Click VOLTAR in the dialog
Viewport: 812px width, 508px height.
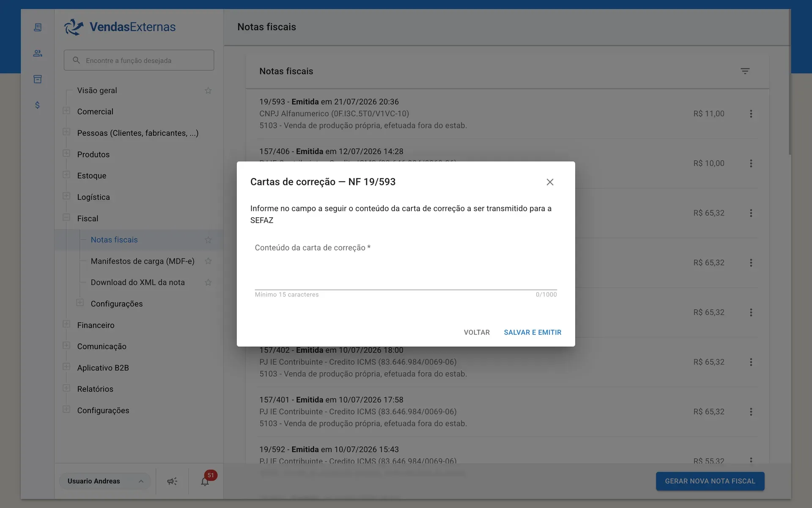click(477, 332)
